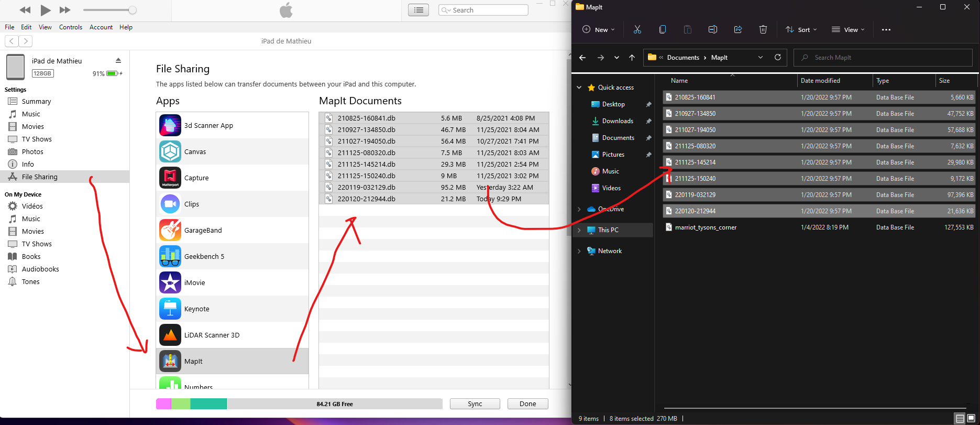
Task: Switch to large icons view in status bar
Action: tap(971, 418)
